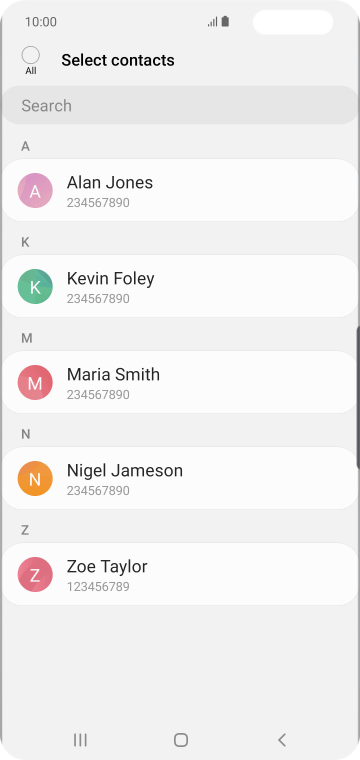Open recent apps navigation button

[x=80, y=740]
